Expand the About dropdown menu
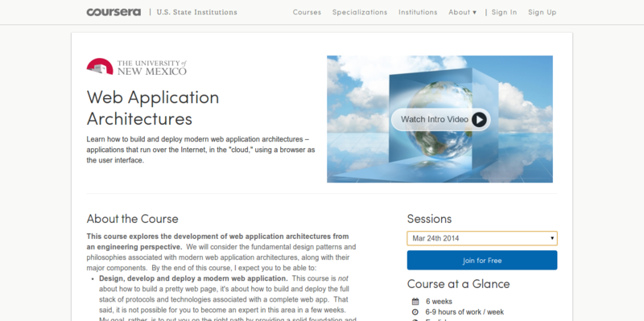The width and height of the screenshot is (644, 321). (462, 12)
